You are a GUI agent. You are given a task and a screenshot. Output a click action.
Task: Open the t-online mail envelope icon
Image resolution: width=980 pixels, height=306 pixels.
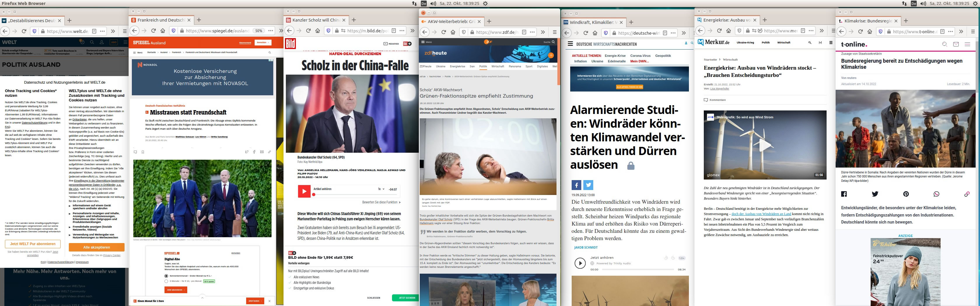(956, 45)
